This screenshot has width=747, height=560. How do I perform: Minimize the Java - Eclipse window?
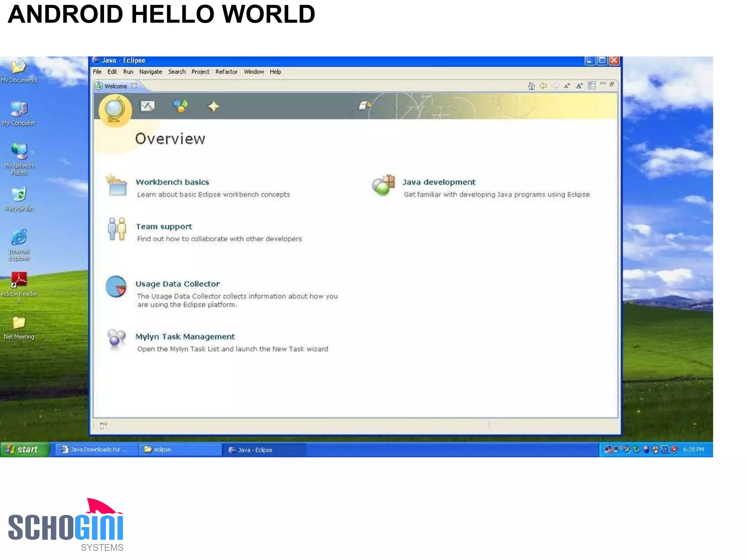click(x=590, y=61)
